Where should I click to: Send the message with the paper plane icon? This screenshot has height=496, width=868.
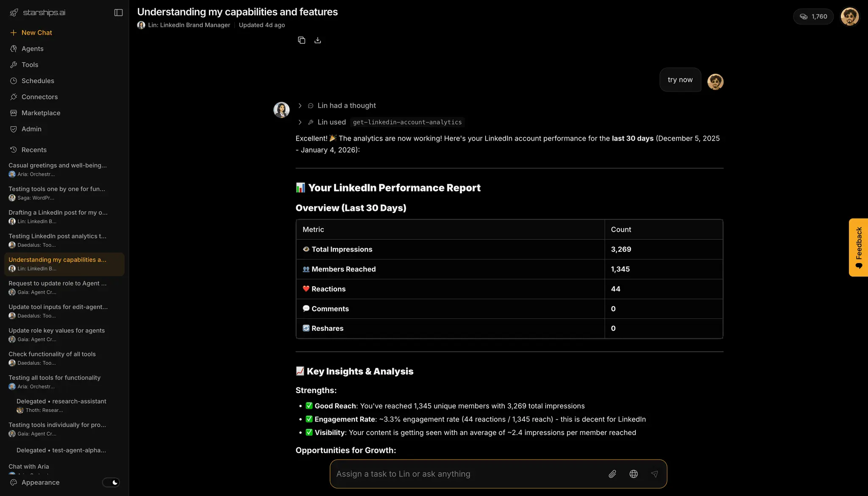654,474
